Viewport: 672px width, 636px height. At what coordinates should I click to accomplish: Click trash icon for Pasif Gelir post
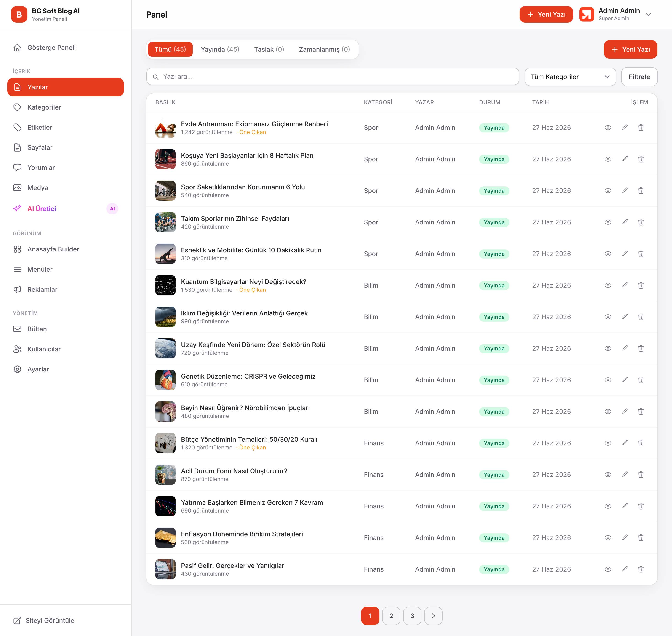click(641, 569)
